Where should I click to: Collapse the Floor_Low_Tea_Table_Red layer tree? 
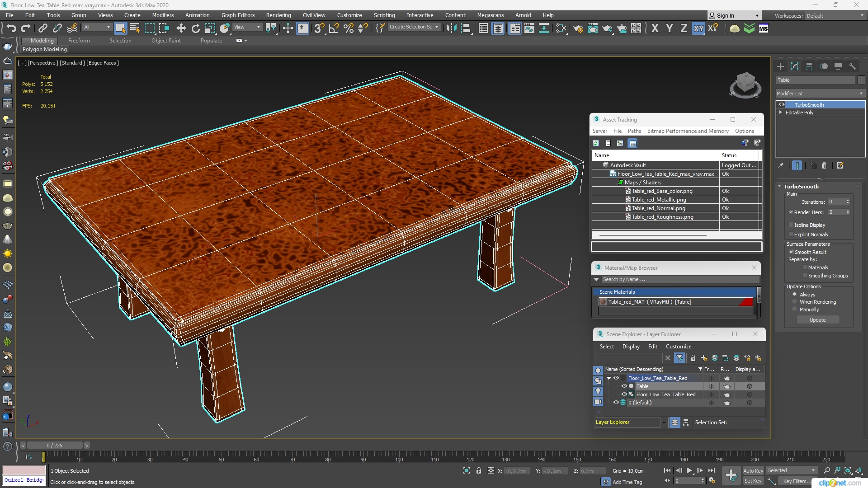pyautogui.click(x=609, y=378)
